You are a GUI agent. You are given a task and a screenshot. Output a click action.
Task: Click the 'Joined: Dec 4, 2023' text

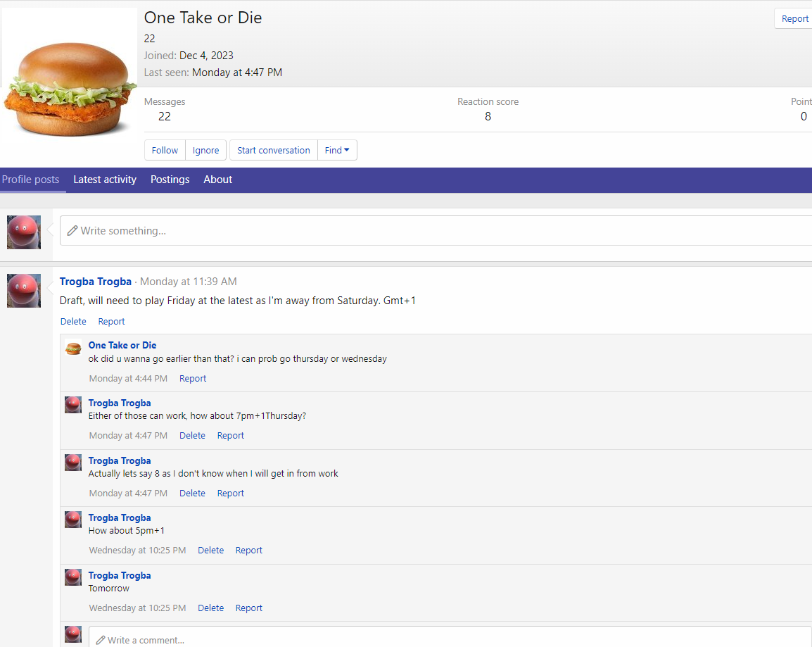(x=189, y=56)
